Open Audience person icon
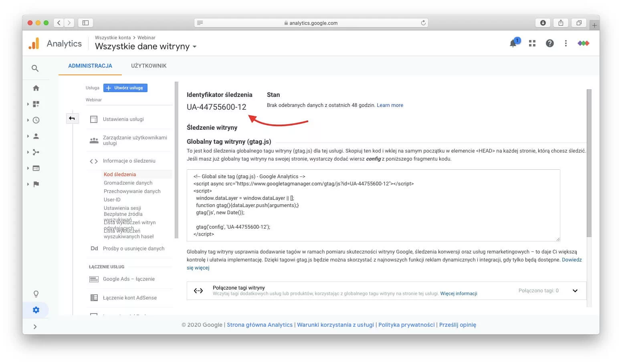This screenshot has width=622, height=364. tap(36, 136)
